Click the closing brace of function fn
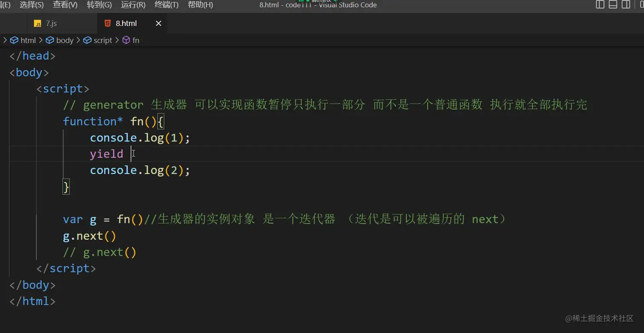644x333 pixels. [66, 187]
